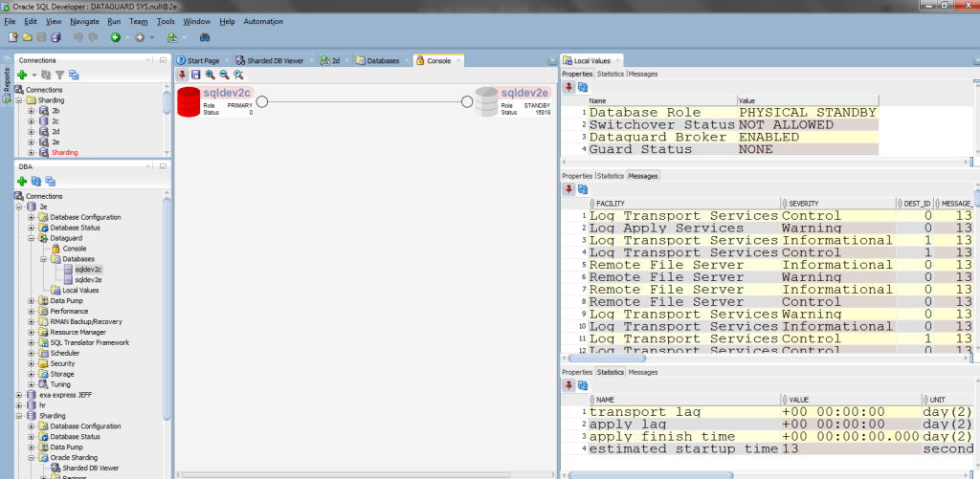
Task: Click the DBA panel refresh icon
Action: tap(36, 181)
